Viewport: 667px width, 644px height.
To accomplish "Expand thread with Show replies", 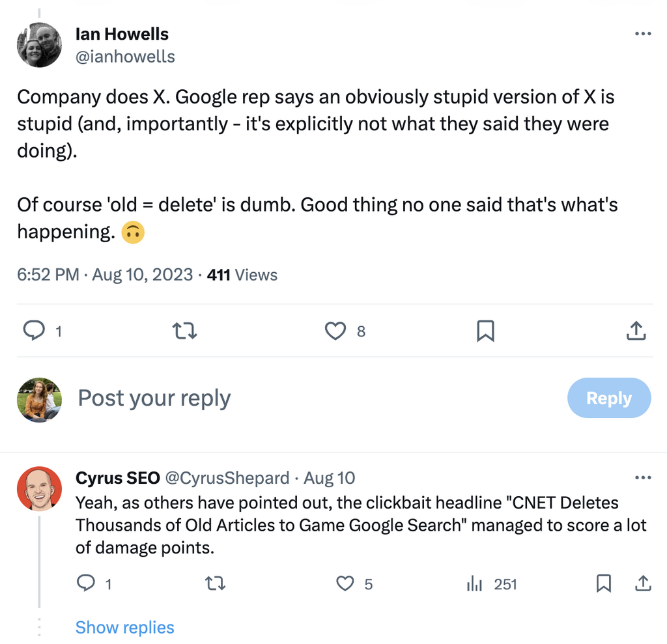I will click(x=125, y=628).
